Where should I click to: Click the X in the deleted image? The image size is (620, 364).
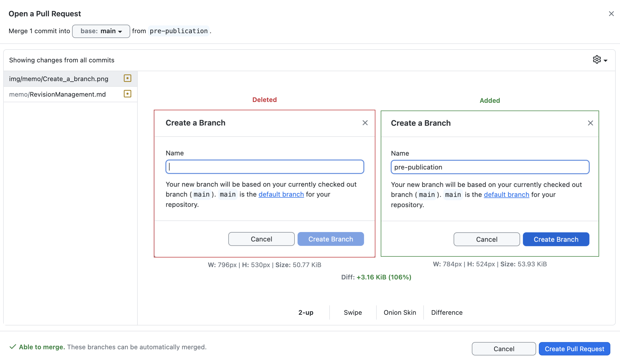click(365, 123)
